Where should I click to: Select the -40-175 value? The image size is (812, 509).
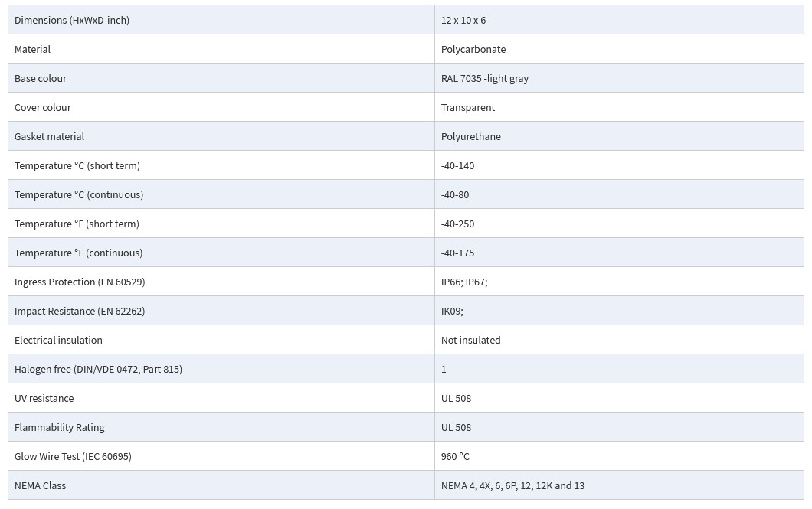point(458,253)
